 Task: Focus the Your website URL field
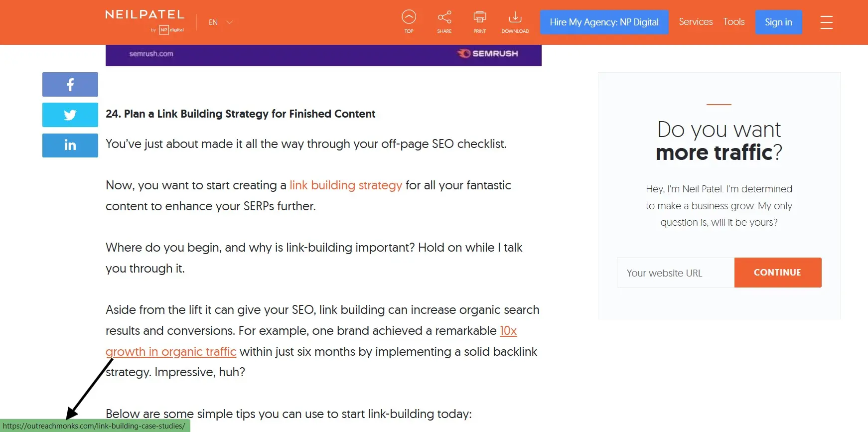(675, 273)
